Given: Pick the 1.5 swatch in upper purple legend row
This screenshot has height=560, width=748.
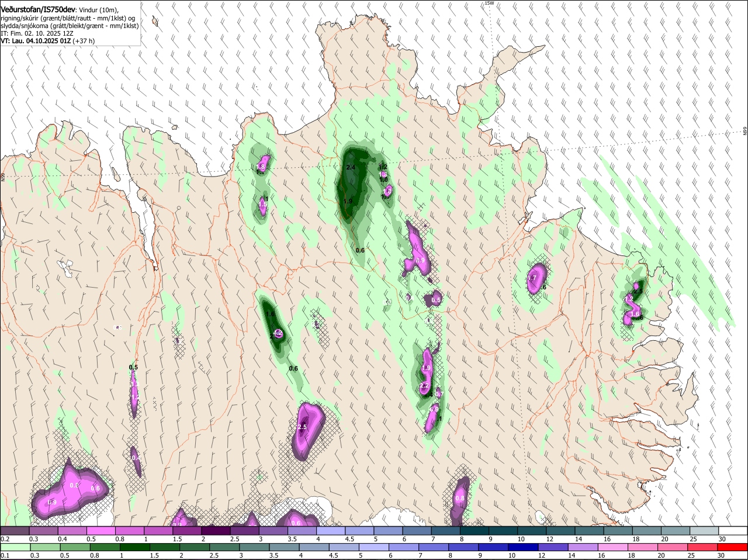Looking at the screenshot, I should coord(187,531).
